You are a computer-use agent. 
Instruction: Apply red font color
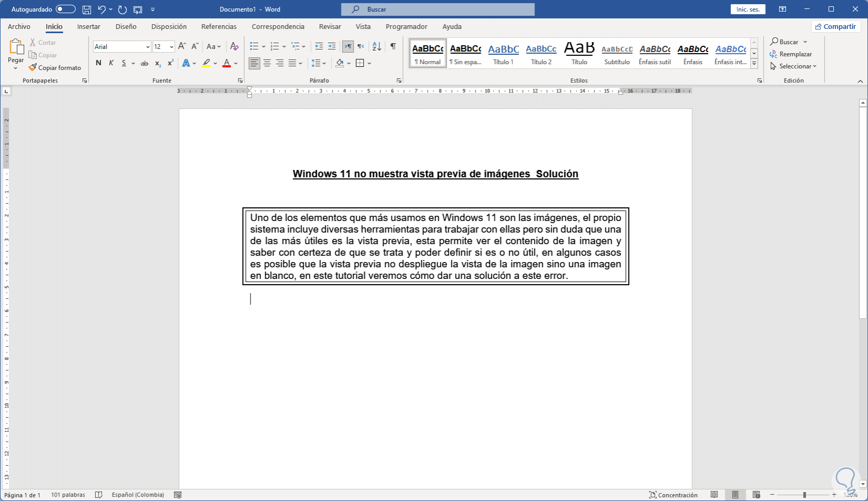227,63
